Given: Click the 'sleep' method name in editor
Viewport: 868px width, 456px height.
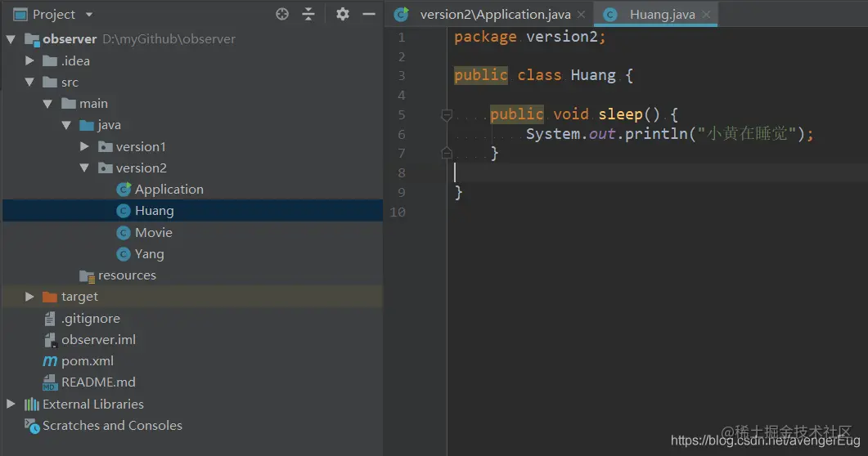Looking at the screenshot, I should pyautogui.click(x=620, y=114).
